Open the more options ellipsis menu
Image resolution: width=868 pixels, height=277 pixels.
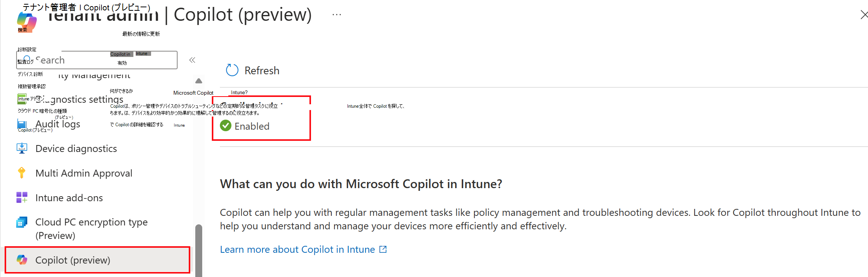(x=337, y=15)
